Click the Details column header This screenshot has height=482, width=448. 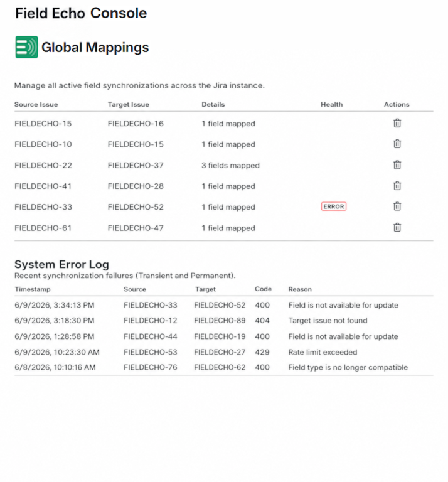[213, 105]
